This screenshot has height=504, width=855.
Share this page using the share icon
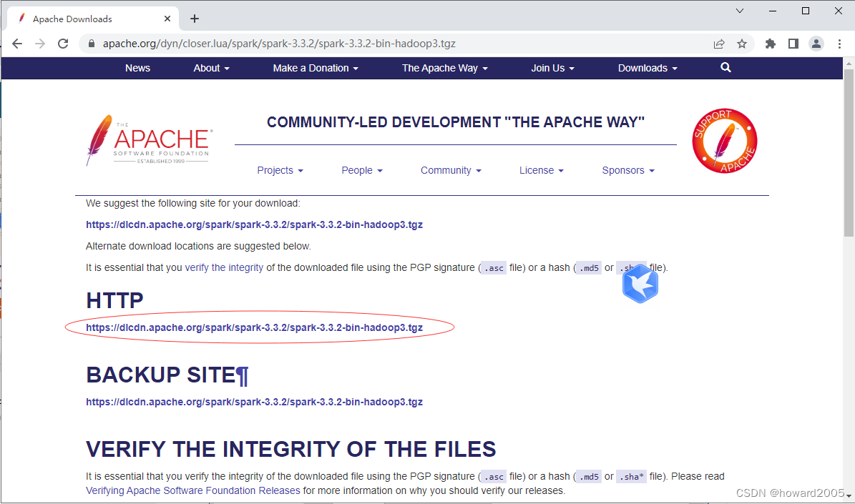[719, 44]
